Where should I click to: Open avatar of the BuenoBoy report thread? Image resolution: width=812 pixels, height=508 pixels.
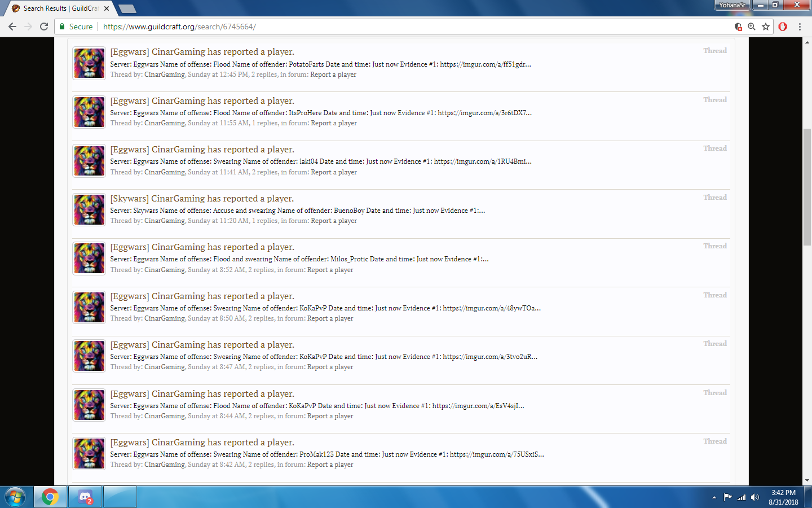(89, 209)
